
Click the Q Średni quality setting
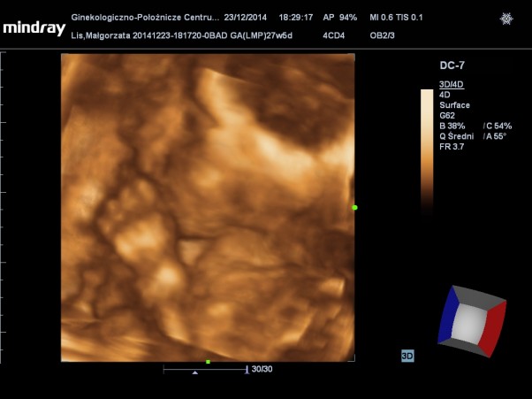(458, 135)
